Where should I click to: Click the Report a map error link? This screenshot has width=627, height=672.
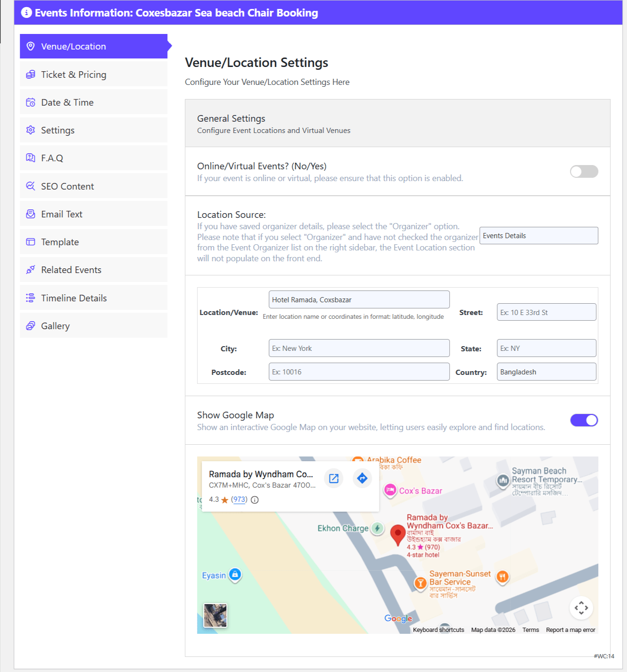click(x=570, y=630)
